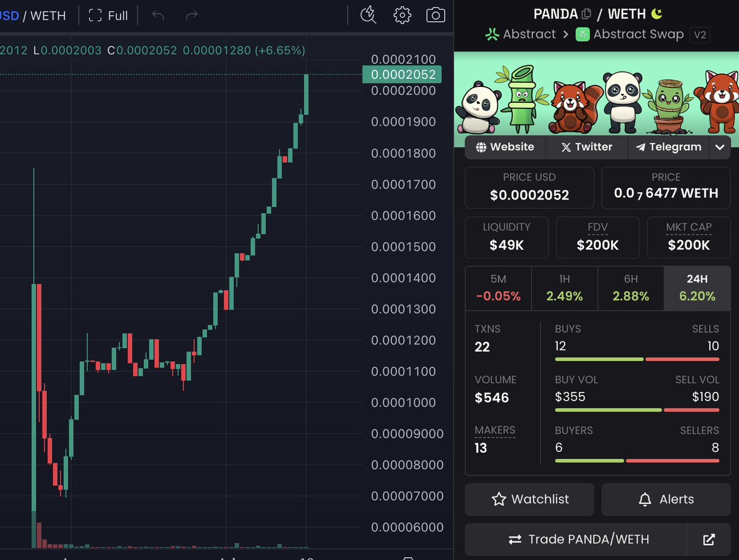This screenshot has height=560, width=739.
Task: Select the 24H timeframe tab
Action: coord(697,288)
